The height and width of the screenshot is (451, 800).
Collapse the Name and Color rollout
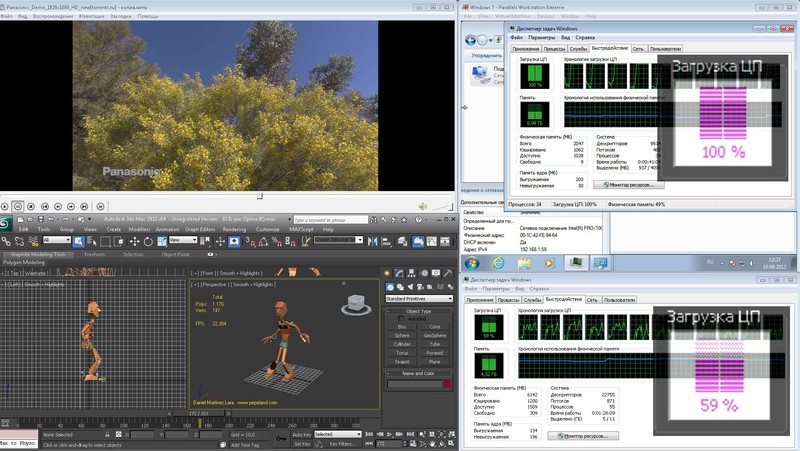pyautogui.click(x=418, y=372)
